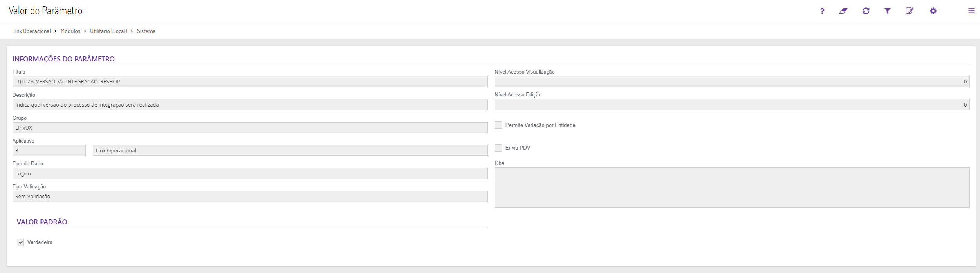Image resolution: width=980 pixels, height=273 pixels.
Task: Click the Grupo field showing LinxUX
Action: [250, 128]
